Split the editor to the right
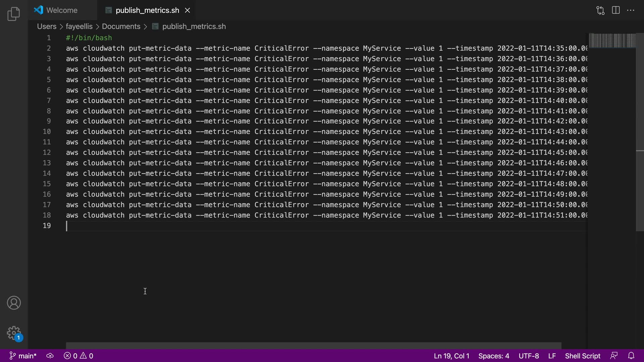The height and width of the screenshot is (362, 644). coord(616,10)
